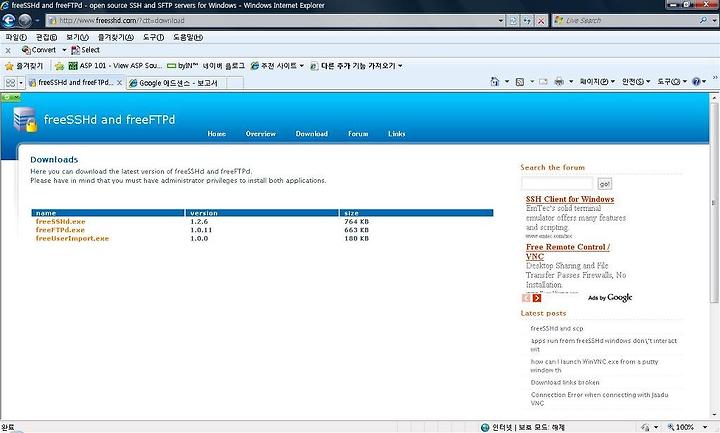This screenshot has height=433, width=720.
Task: Open the Download navigation link
Action: tap(311, 134)
